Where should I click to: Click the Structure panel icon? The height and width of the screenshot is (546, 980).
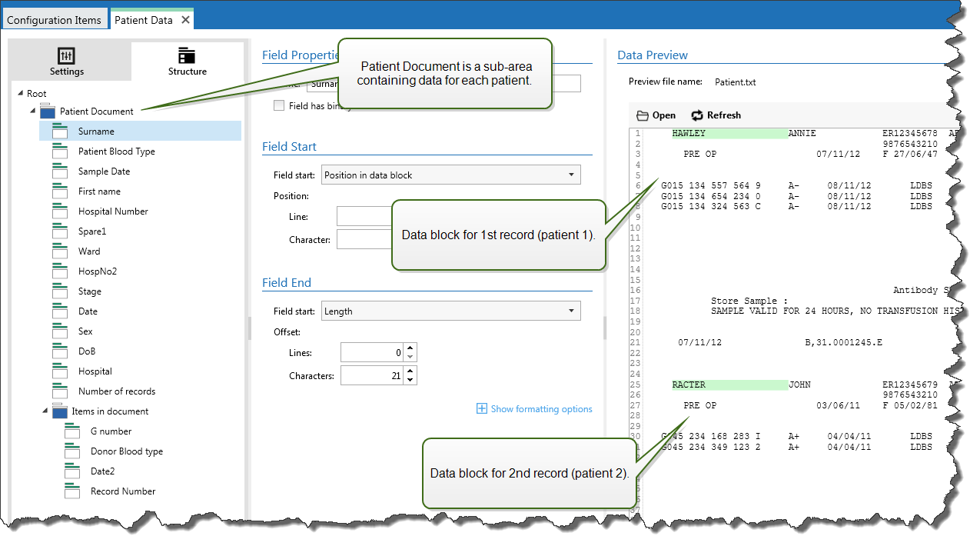point(187,56)
